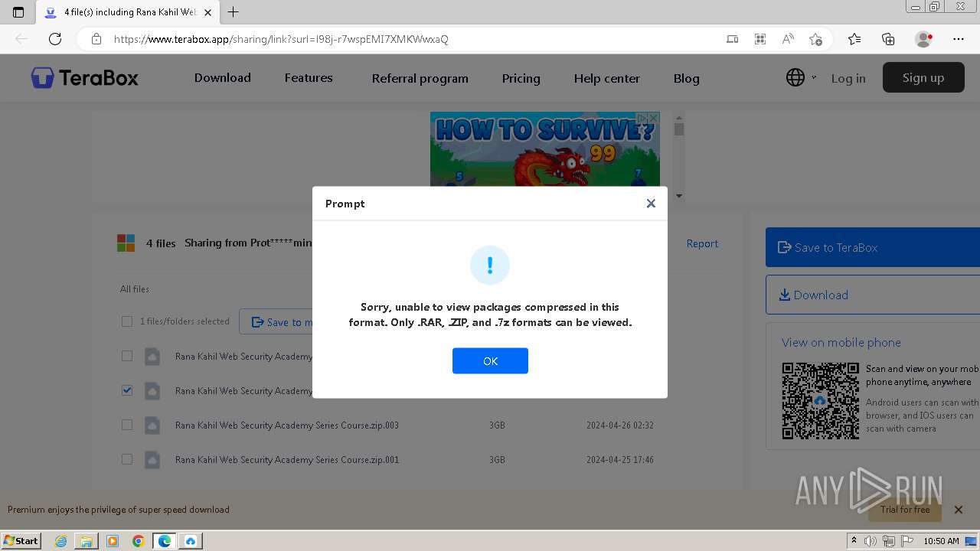The height and width of the screenshot is (551, 980).
Task: Click the TeraBox logo
Action: pos(85,78)
